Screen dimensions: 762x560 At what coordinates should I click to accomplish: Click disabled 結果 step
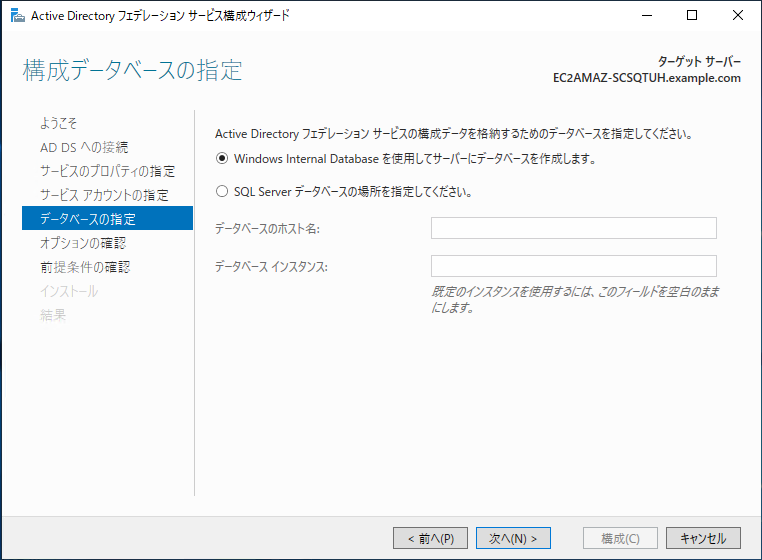52,315
